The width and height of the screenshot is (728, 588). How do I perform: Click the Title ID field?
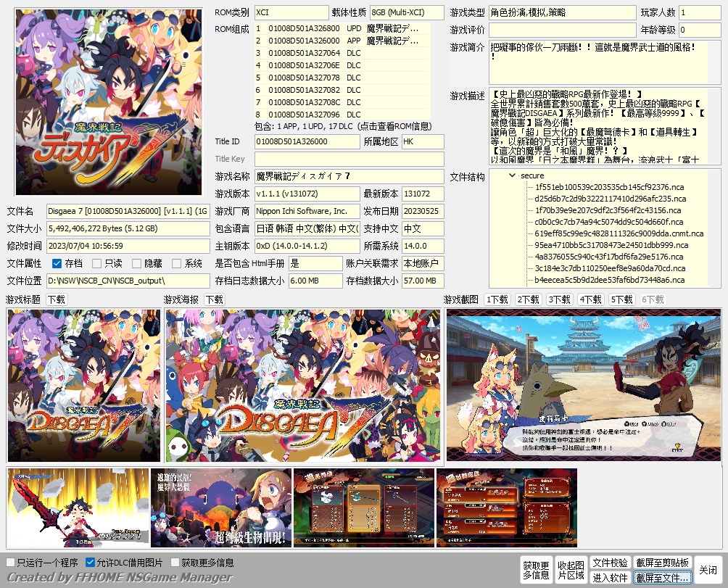coord(307,141)
